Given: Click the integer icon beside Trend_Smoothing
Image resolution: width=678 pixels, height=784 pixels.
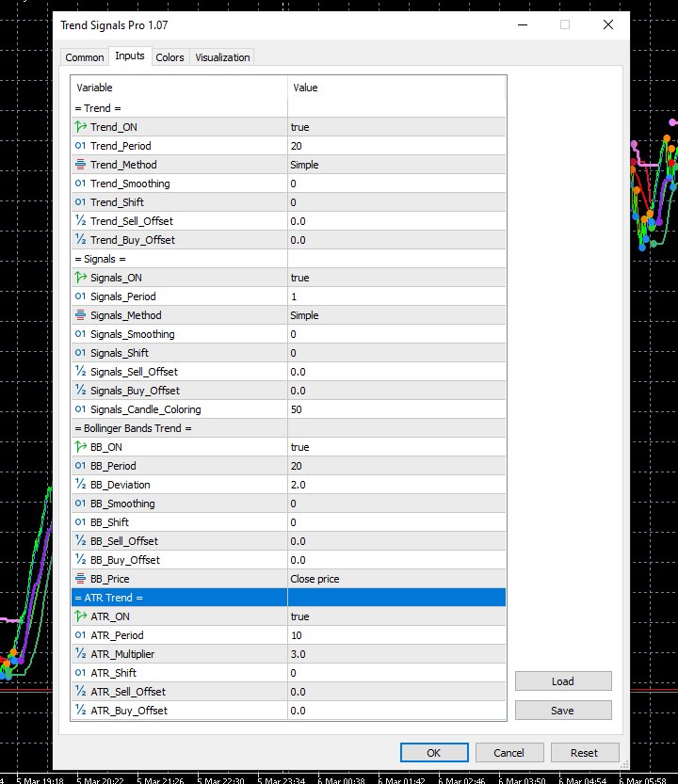Looking at the screenshot, I should point(81,184).
